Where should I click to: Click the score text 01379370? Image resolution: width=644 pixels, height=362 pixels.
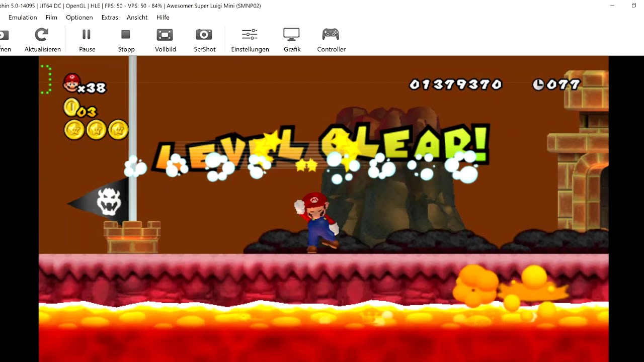point(456,84)
